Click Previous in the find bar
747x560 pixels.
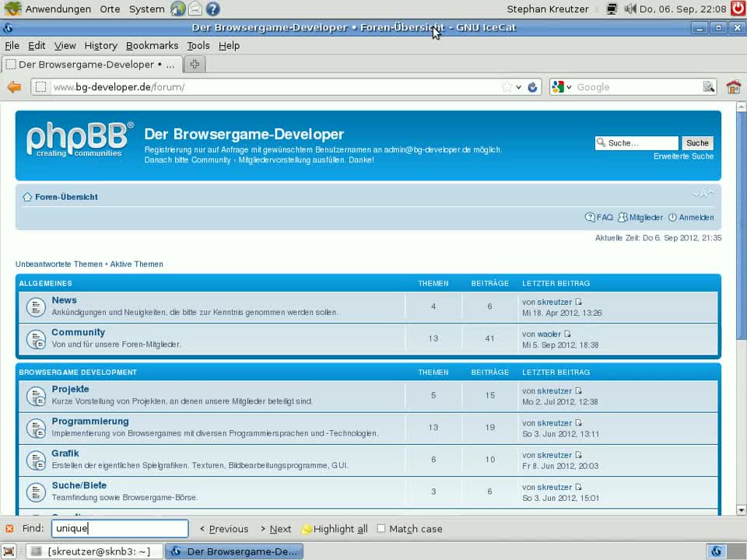[224, 529]
